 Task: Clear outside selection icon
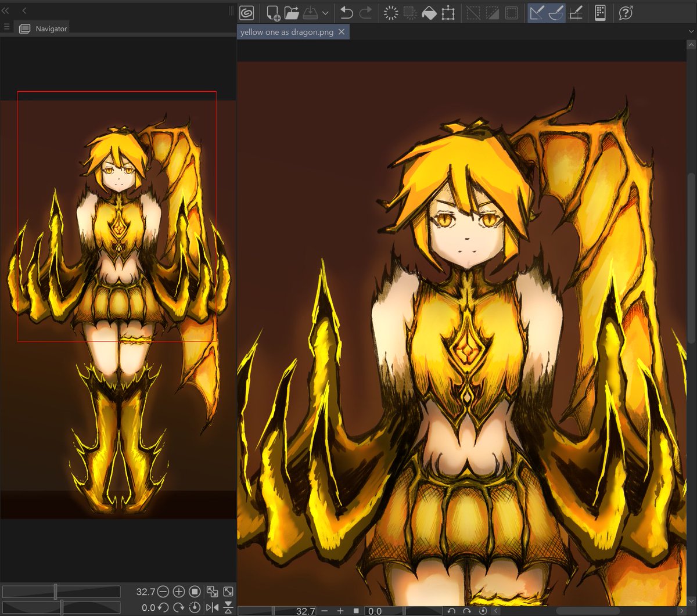tap(410, 13)
